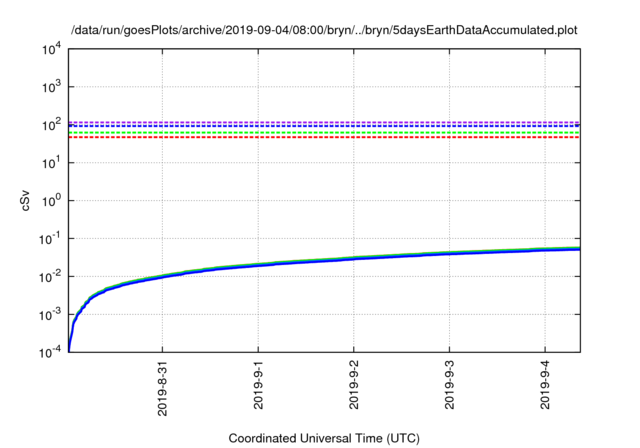Click the red dashed threshold line
This screenshot has width=640, height=448.
point(324,137)
